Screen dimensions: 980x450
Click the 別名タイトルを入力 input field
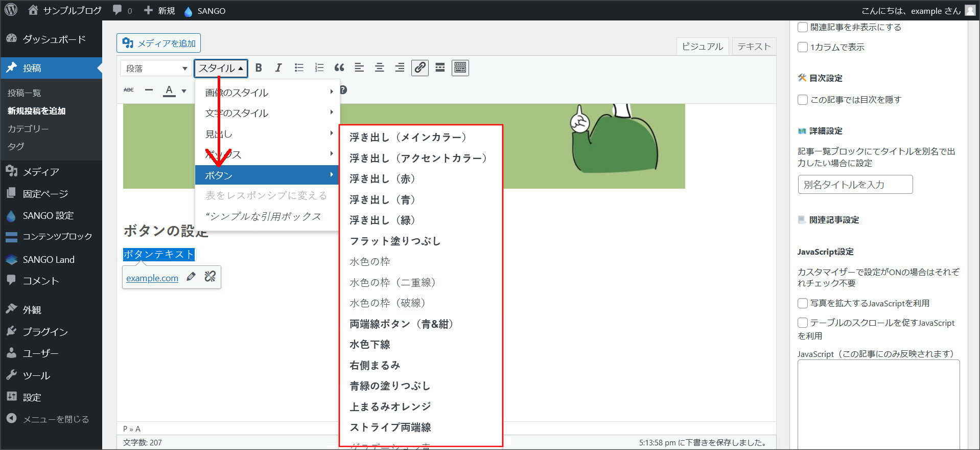[855, 185]
